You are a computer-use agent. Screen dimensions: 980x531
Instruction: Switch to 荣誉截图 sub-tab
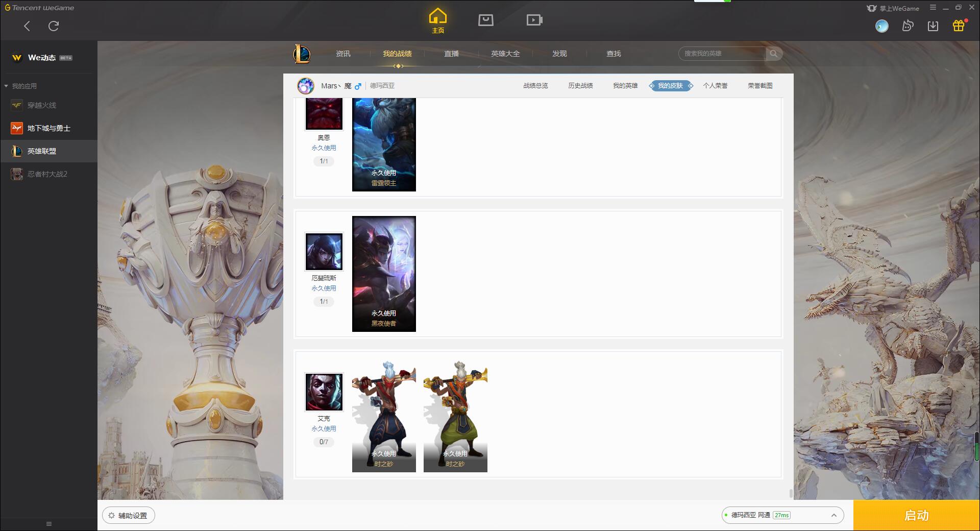pos(760,86)
